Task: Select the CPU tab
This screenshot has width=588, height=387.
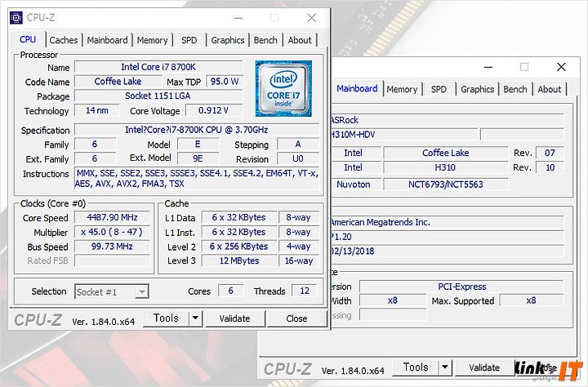Action: click(x=28, y=39)
